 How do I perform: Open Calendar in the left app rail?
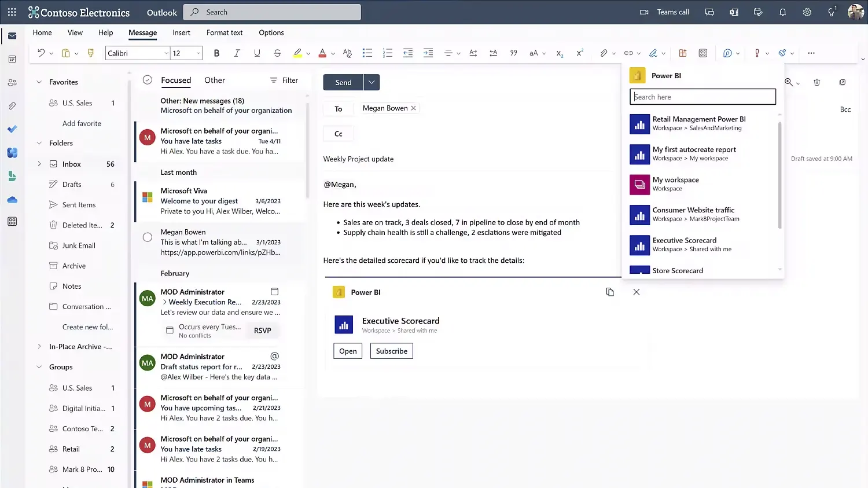(12, 59)
